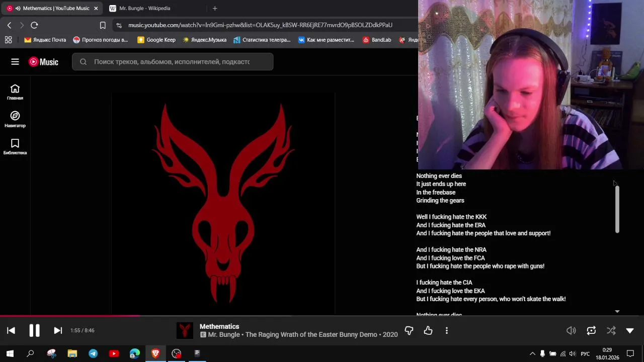Viewport: 644px width, 362px height.
Task: Open the Как мне разместит... VK bookmark
Action: pos(326,40)
